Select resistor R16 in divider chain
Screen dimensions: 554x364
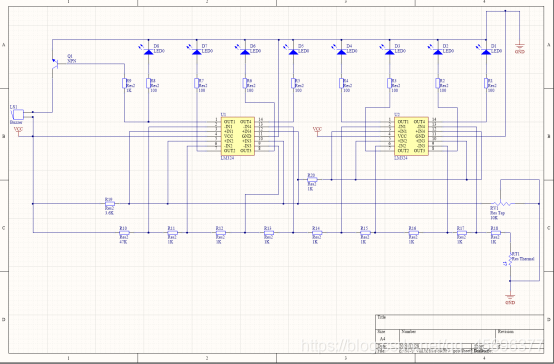pos(414,233)
